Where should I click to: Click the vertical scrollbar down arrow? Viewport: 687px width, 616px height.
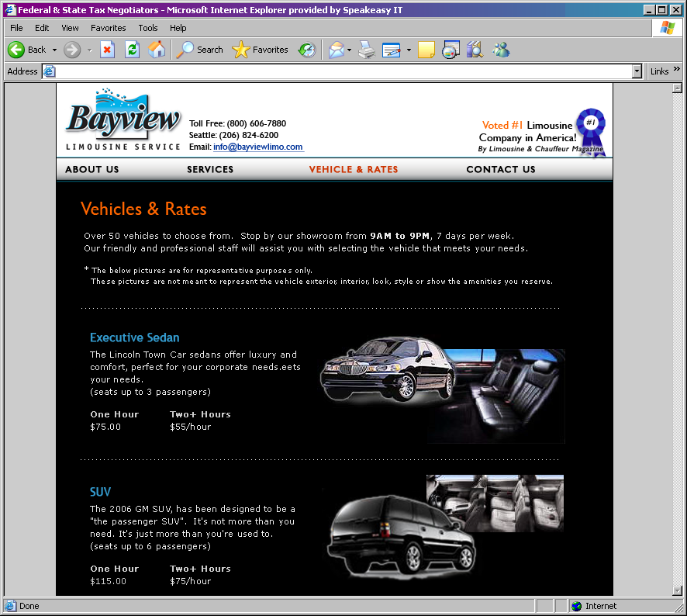[x=678, y=590]
